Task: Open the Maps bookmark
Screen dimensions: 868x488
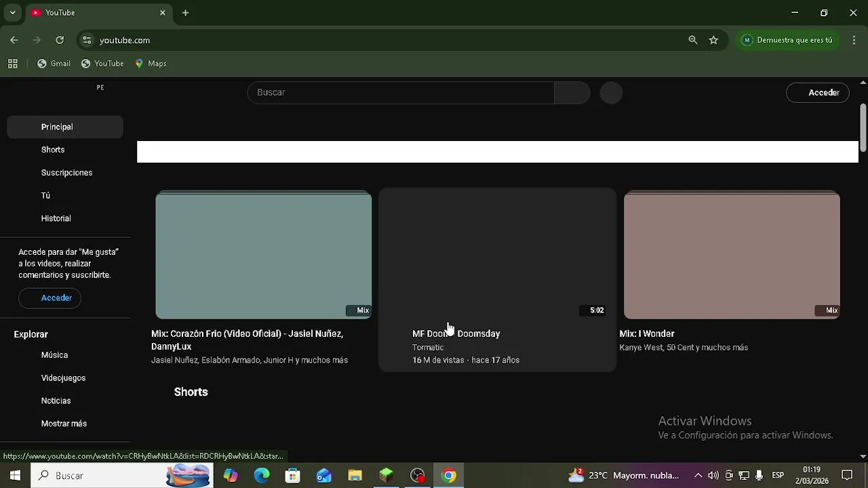Action: 151,64
